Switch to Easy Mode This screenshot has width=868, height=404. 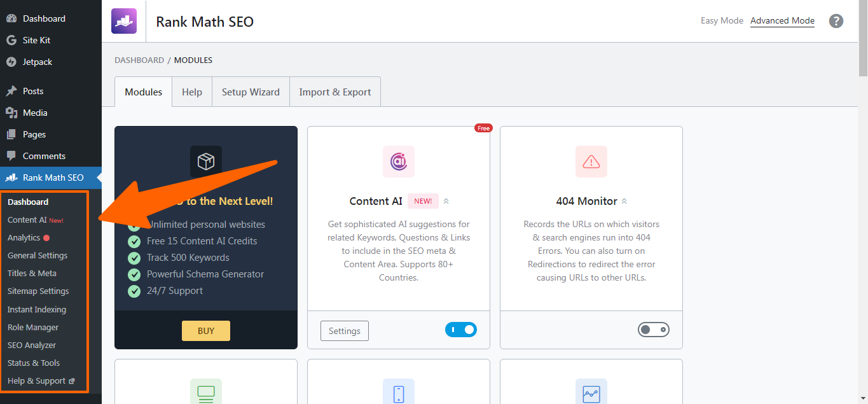722,21
